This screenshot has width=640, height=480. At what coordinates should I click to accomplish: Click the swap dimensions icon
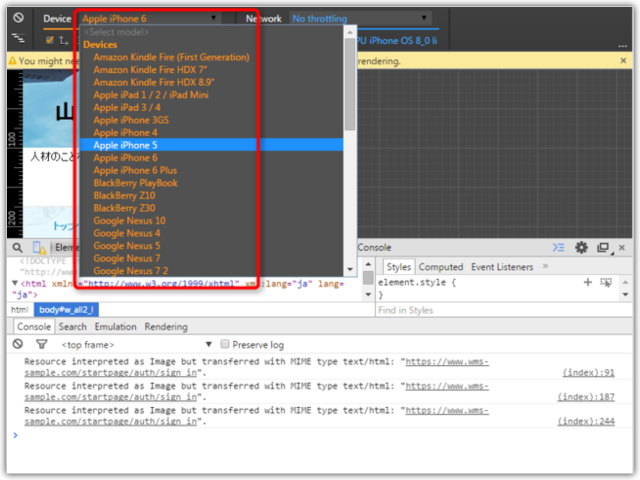pos(63,40)
